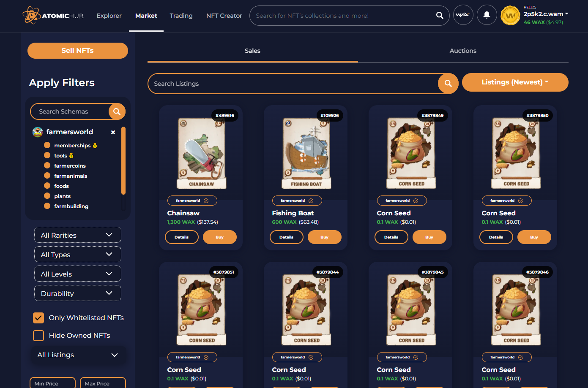Click the gold WAX coin avatar
The image size is (588, 388).
(x=510, y=16)
